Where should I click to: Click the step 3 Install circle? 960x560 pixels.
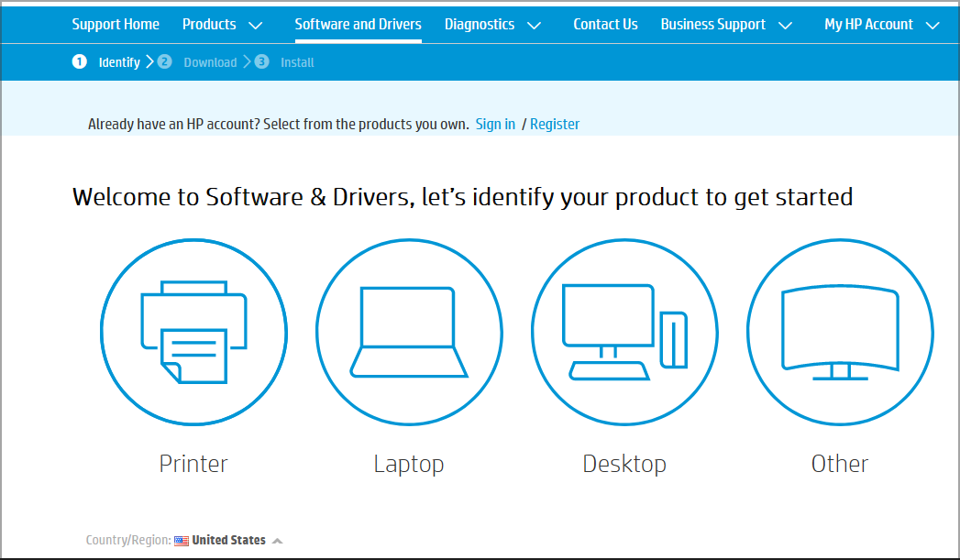pyautogui.click(x=261, y=61)
